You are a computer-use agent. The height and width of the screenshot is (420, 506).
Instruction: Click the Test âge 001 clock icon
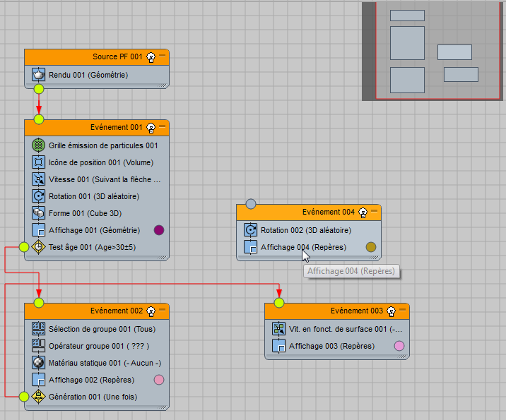38,247
